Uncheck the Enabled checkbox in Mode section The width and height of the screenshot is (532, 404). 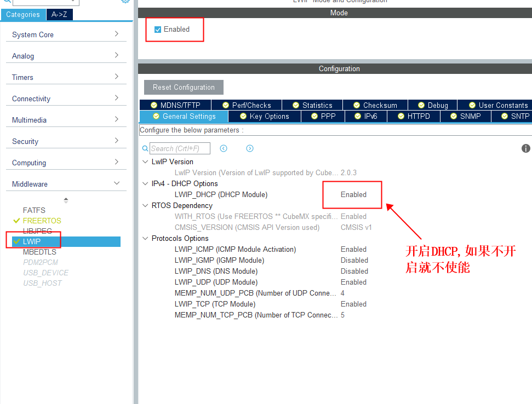pos(157,29)
